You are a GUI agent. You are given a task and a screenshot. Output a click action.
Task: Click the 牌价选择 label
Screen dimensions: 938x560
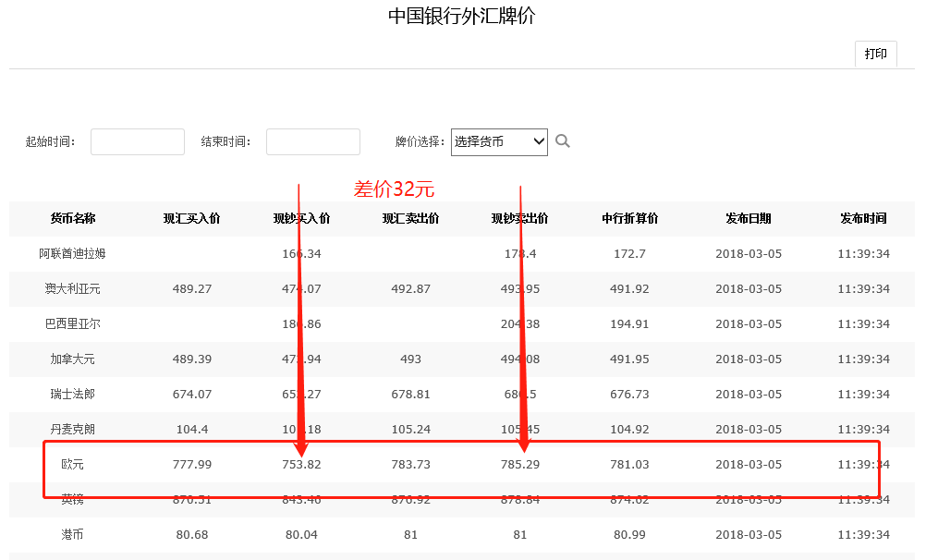420,141
